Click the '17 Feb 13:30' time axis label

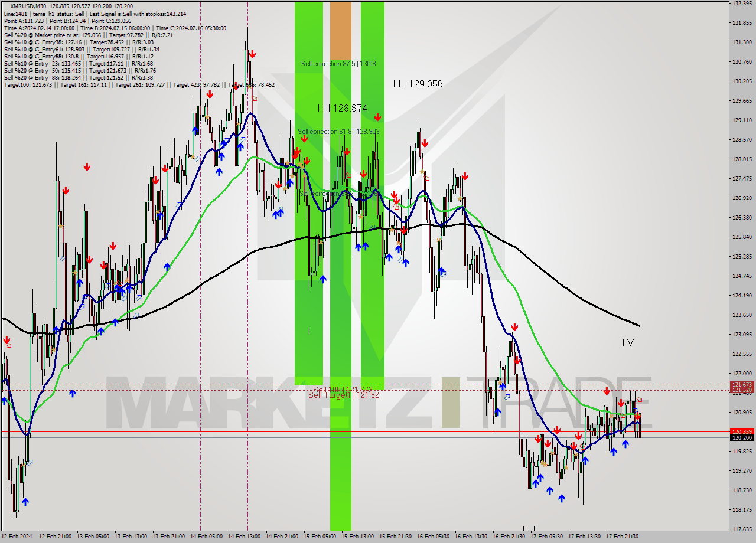(x=585, y=537)
